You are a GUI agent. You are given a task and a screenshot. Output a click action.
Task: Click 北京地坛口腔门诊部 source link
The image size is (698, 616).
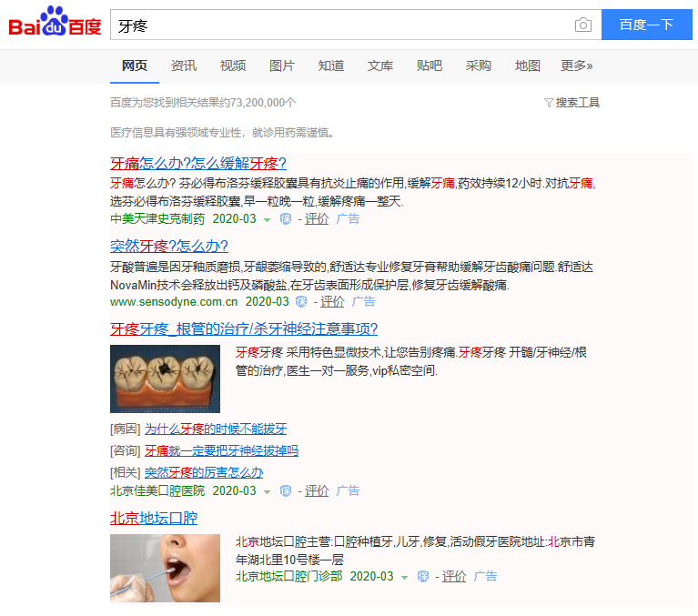tap(288, 576)
